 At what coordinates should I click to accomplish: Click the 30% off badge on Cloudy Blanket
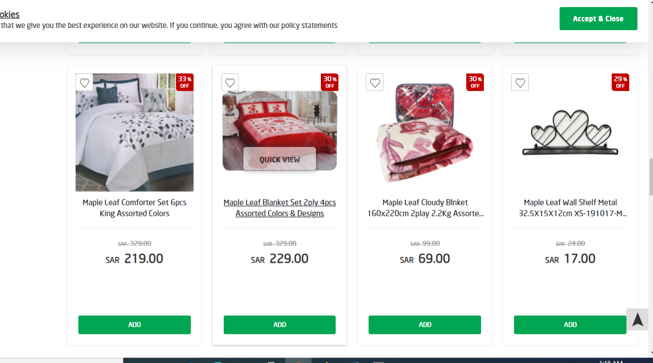475,82
